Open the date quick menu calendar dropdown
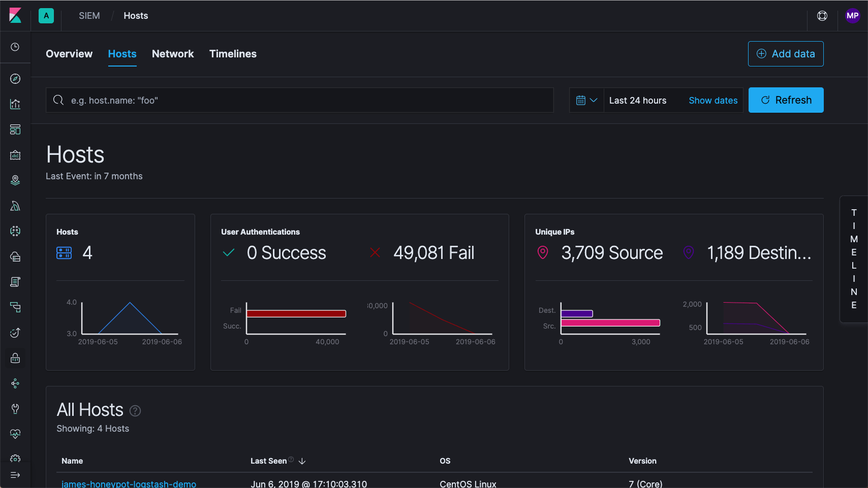 (586, 101)
